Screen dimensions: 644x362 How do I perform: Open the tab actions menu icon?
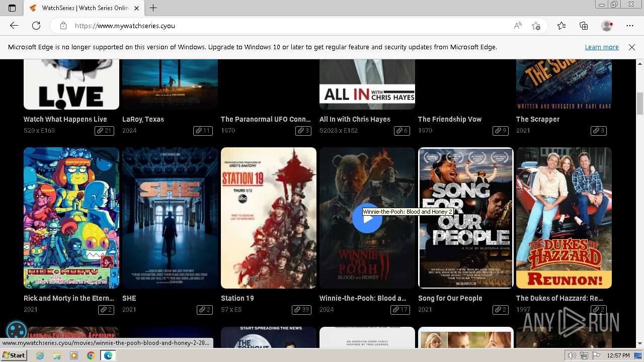tap(12, 8)
